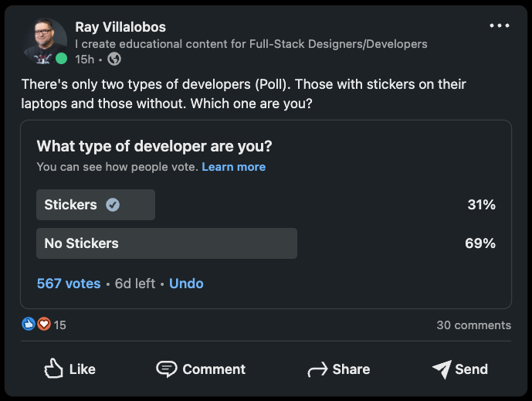Show the 30 comments
The height and width of the screenshot is (401, 532).
click(x=473, y=325)
